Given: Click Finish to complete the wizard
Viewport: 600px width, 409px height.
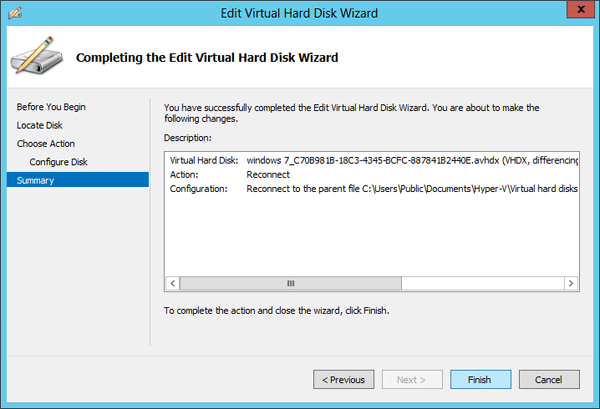Looking at the screenshot, I should point(479,380).
